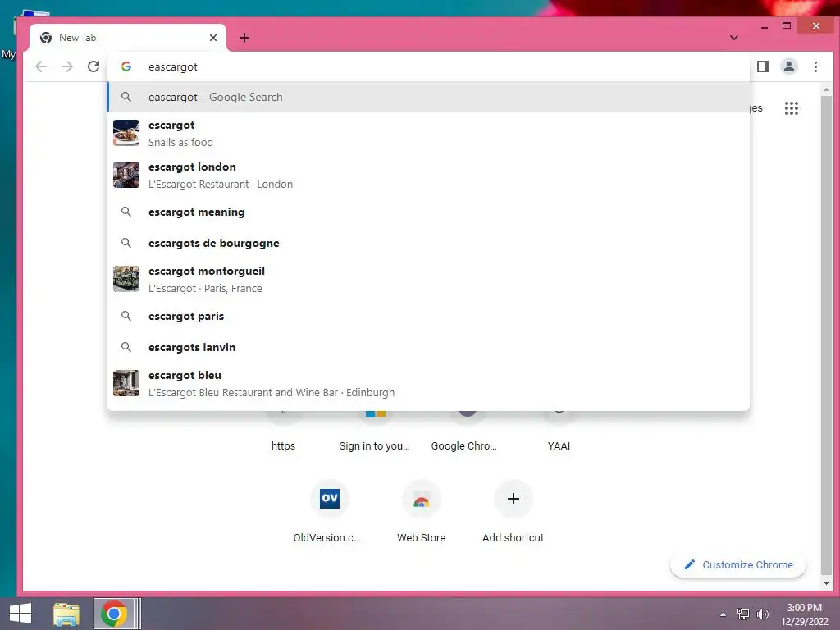840x630 pixels.
Task: Open the OldVersion.c... shortcut icon
Action: click(330, 499)
